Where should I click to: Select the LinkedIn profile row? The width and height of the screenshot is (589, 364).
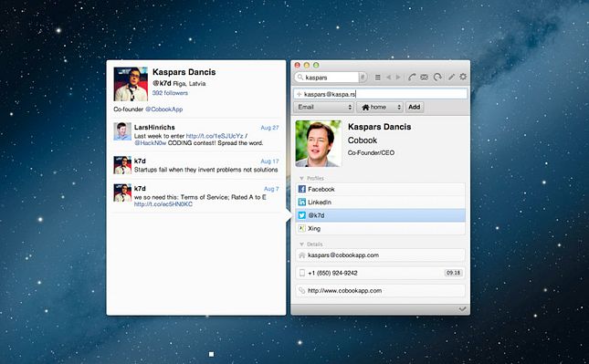click(x=380, y=203)
